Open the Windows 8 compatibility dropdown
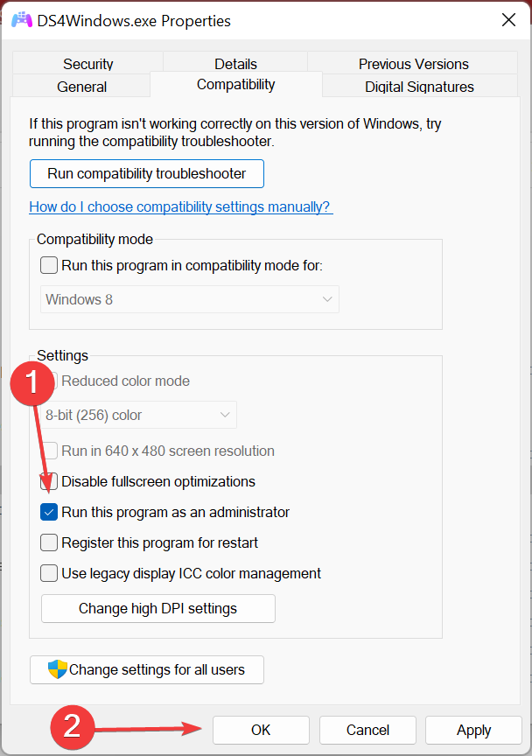This screenshot has height=756, width=532. [191, 299]
